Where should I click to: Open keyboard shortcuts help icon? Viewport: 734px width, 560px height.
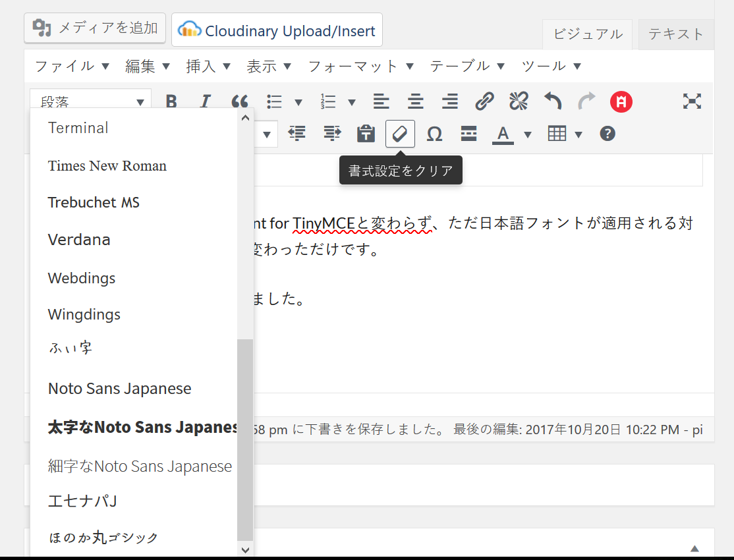[x=607, y=134]
